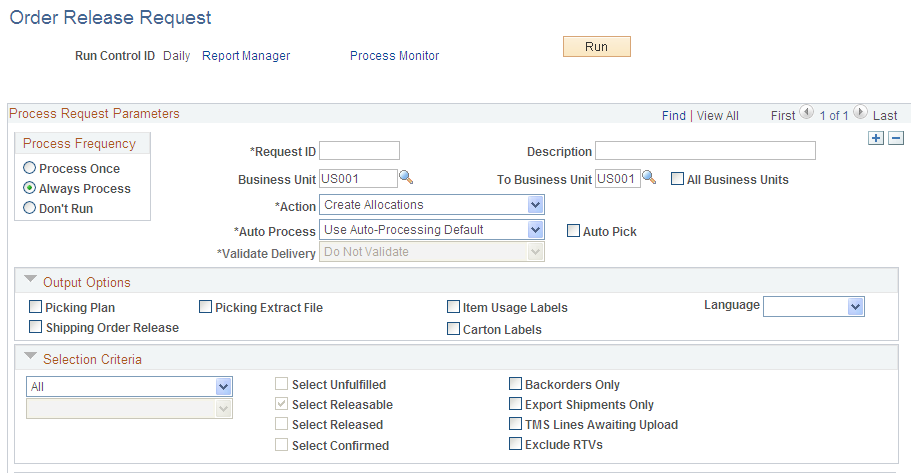Go to previous row arrow next to First
This screenshot has height=473, width=911.
(x=806, y=112)
